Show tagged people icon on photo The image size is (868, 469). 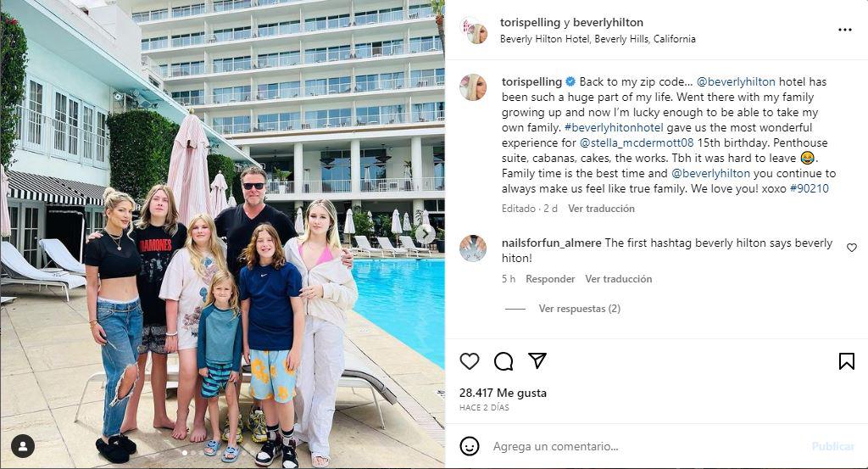click(23, 446)
